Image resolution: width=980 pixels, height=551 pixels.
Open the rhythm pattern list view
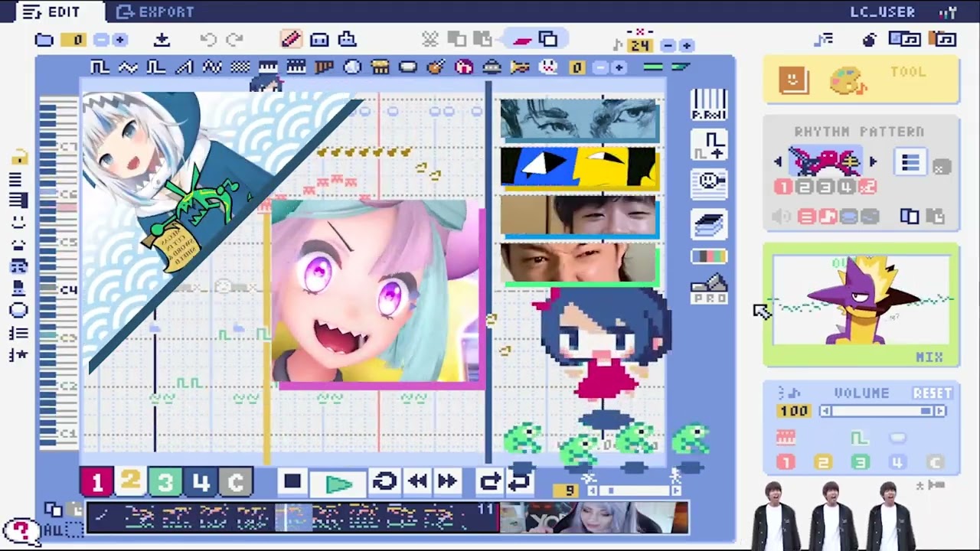click(910, 162)
